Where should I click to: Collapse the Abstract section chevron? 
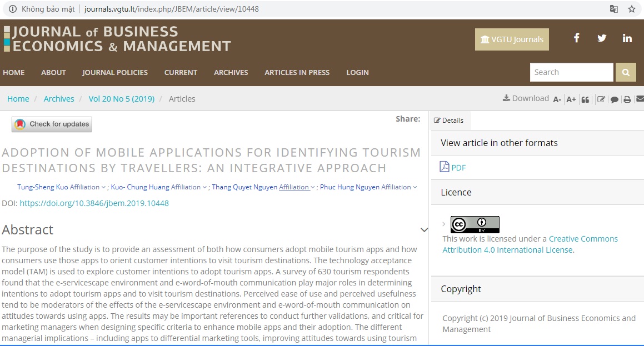click(425, 230)
